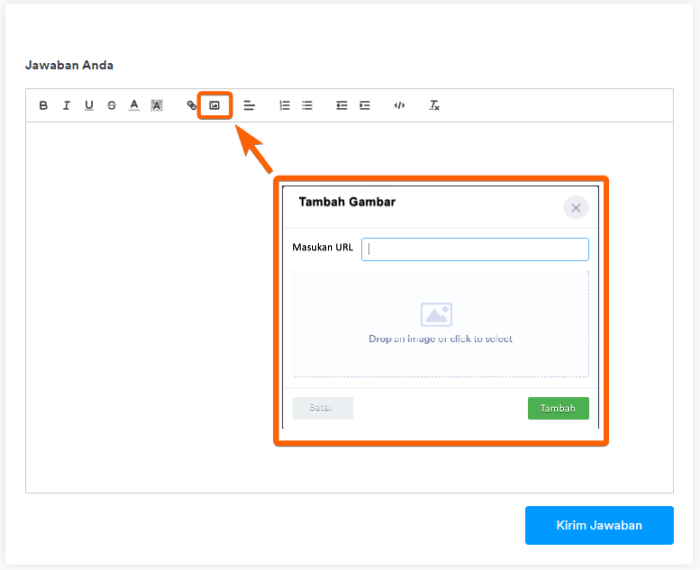Decrease the indent level
This screenshot has height=570, width=700.
[x=341, y=105]
